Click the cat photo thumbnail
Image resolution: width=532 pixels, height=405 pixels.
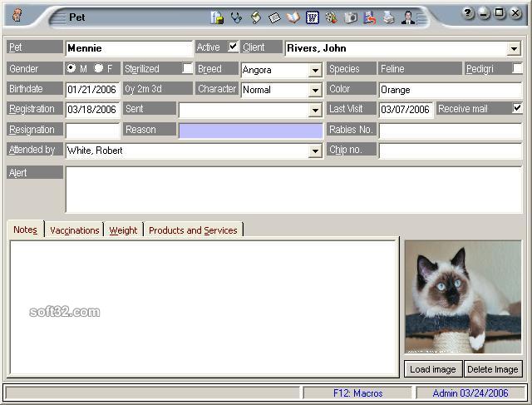tap(463, 297)
